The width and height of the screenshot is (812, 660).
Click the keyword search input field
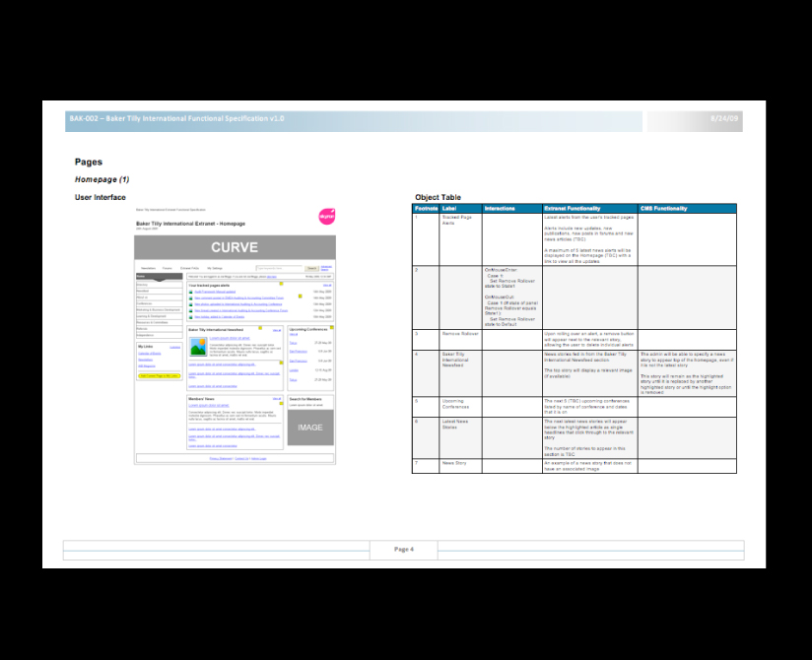coord(279,268)
